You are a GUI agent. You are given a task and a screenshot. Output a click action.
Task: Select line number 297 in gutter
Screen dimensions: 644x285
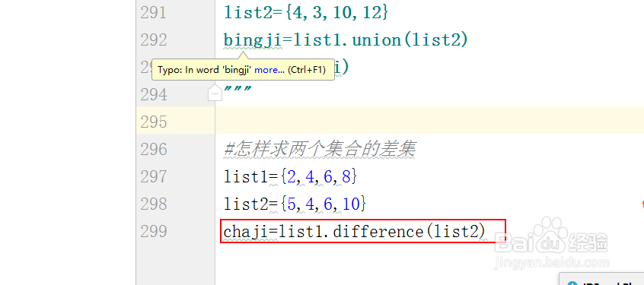point(154,177)
